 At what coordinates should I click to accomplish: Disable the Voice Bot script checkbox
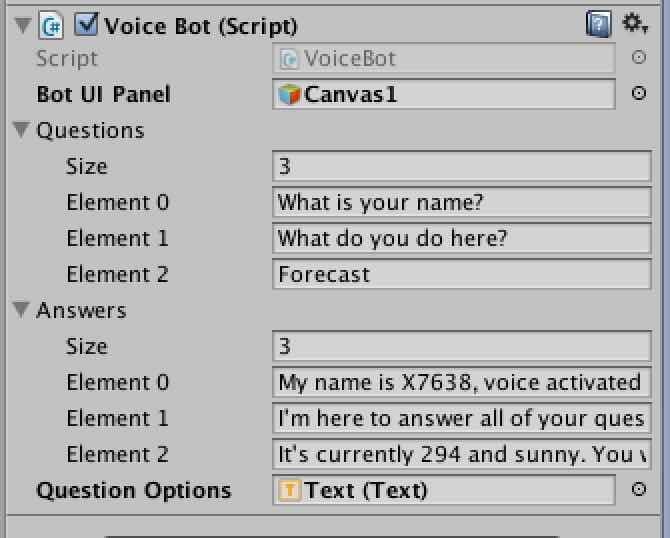tap(86, 25)
